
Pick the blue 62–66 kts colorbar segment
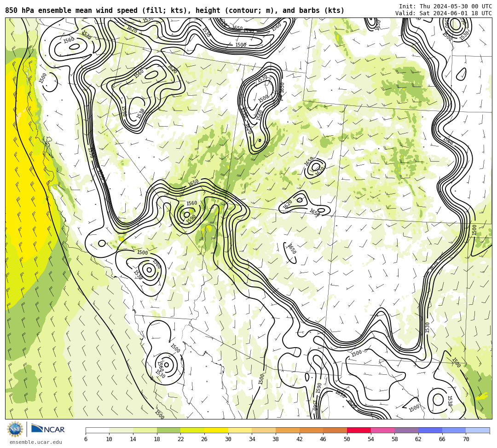click(430, 430)
